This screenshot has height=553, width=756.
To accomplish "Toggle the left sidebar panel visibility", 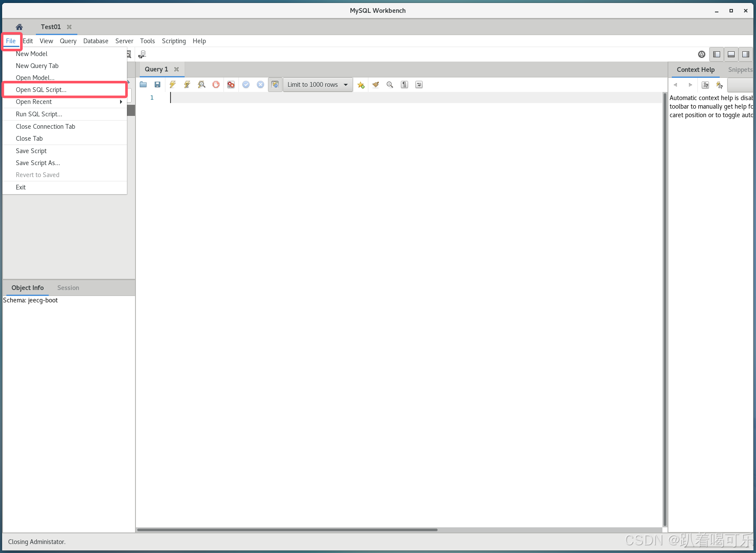I will point(717,54).
